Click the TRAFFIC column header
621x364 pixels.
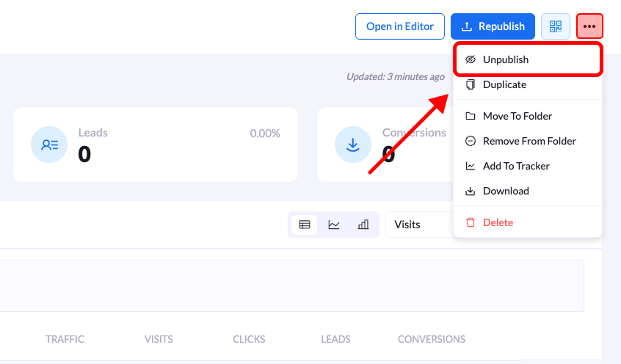[65, 340]
